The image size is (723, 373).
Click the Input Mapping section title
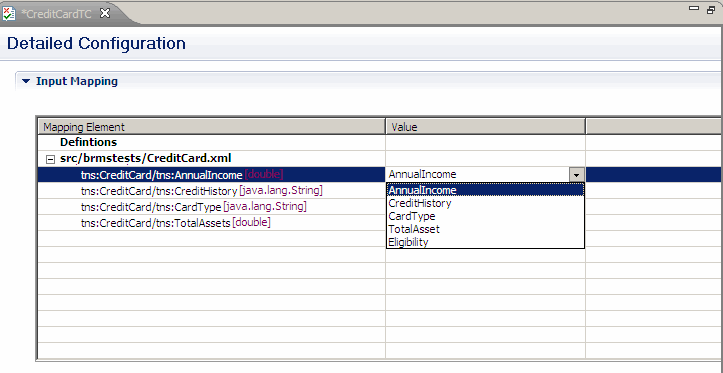point(77,82)
